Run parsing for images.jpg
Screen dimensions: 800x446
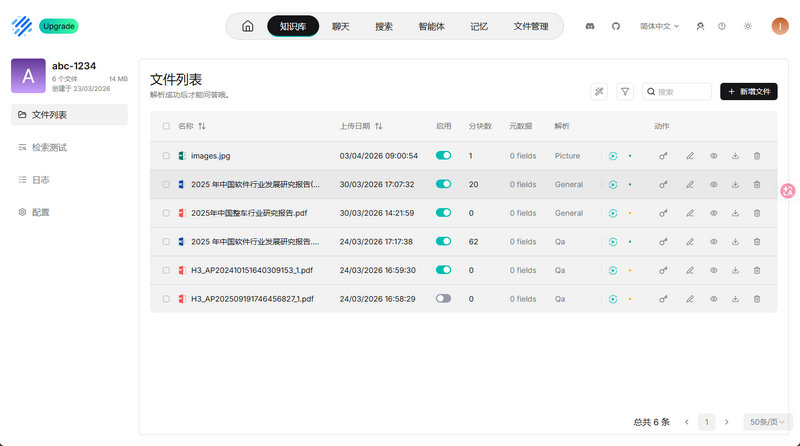613,156
